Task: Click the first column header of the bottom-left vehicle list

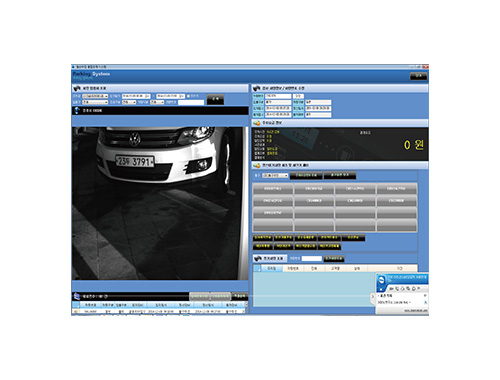Action: (90, 305)
